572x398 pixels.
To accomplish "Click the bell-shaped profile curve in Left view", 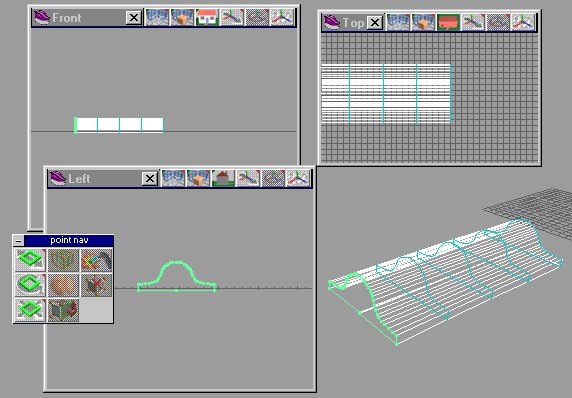I will click(177, 276).
